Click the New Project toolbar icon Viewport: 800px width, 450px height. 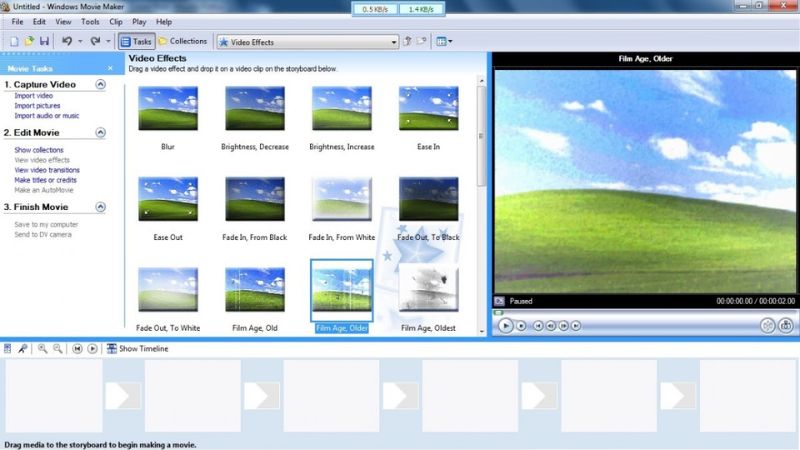pyautogui.click(x=14, y=41)
